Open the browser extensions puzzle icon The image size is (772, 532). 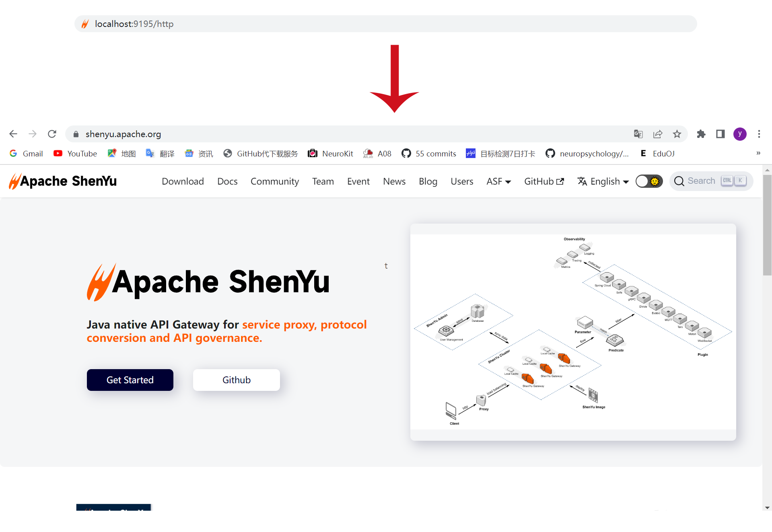tap(701, 134)
